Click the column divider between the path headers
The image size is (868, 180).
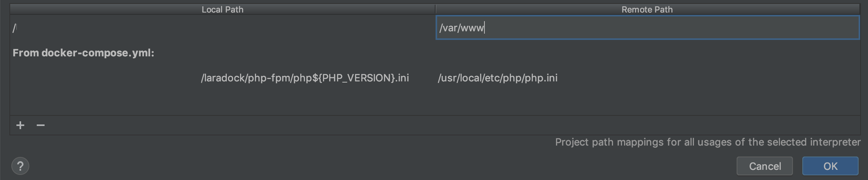[x=435, y=9]
